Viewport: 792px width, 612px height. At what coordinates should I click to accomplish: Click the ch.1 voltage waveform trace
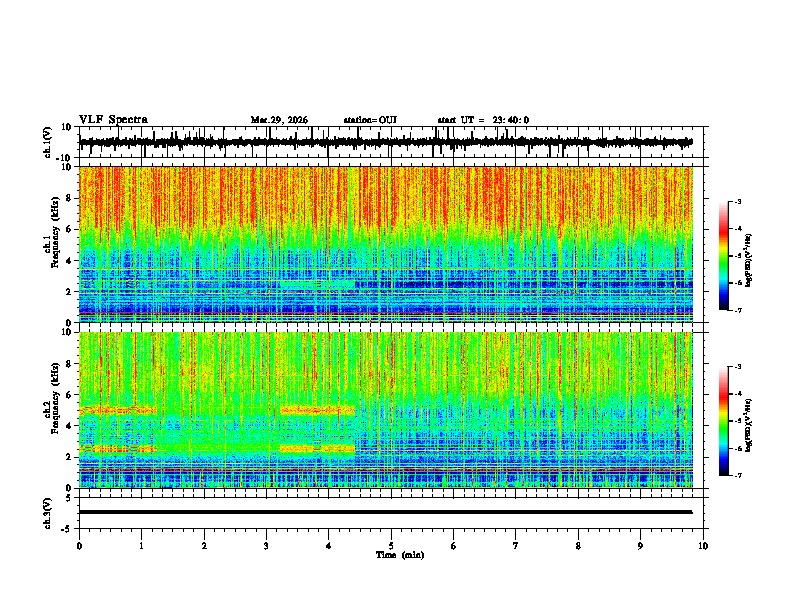[x=386, y=142]
